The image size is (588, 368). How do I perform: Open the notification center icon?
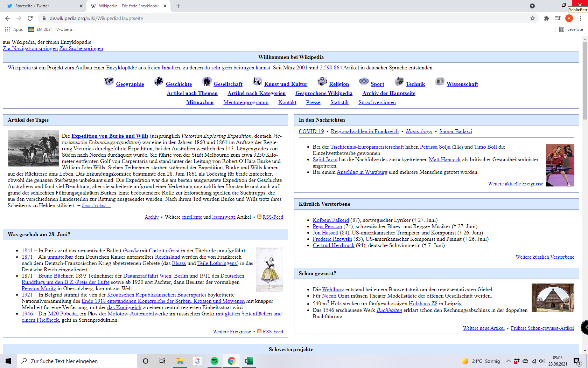pyautogui.click(x=576, y=361)
